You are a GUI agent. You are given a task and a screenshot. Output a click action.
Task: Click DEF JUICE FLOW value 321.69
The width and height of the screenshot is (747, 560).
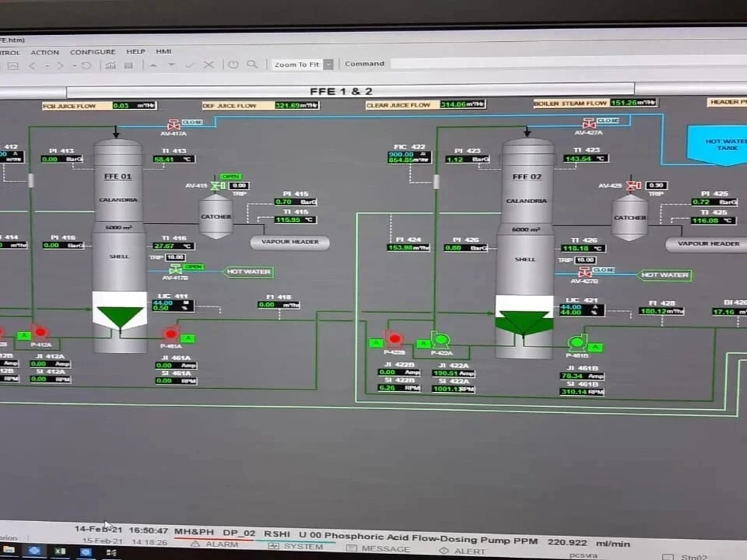[x=297, y=105]
